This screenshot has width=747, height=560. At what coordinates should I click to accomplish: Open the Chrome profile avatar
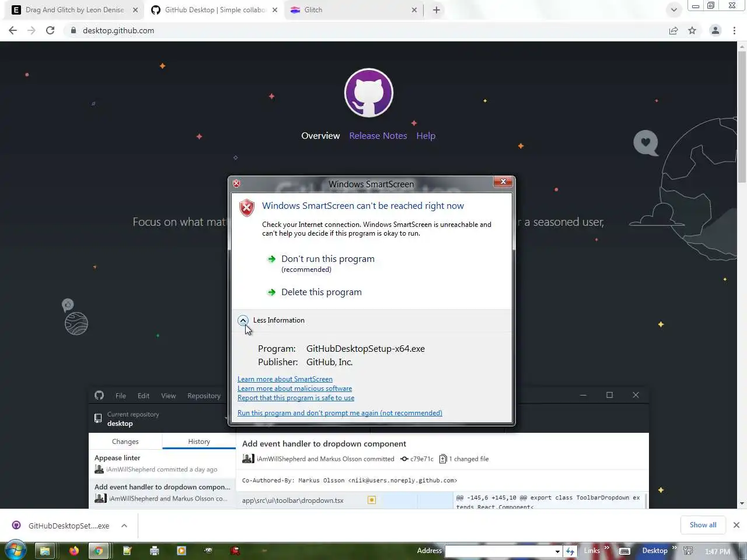pos(715,30)
